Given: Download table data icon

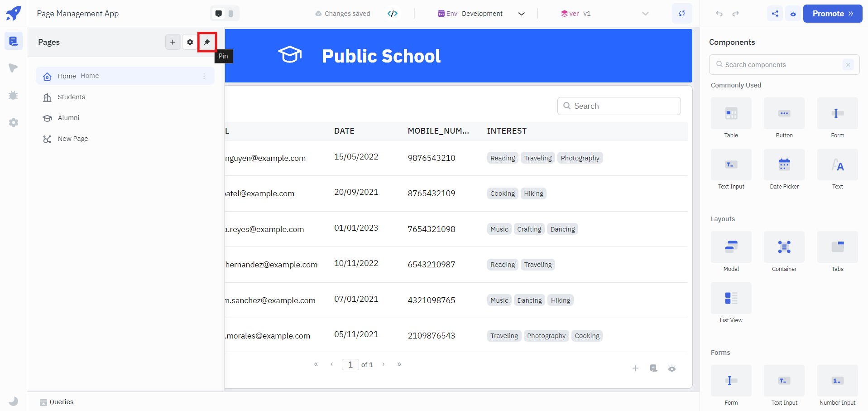Looking at the screenshot, I should (653, 368).
